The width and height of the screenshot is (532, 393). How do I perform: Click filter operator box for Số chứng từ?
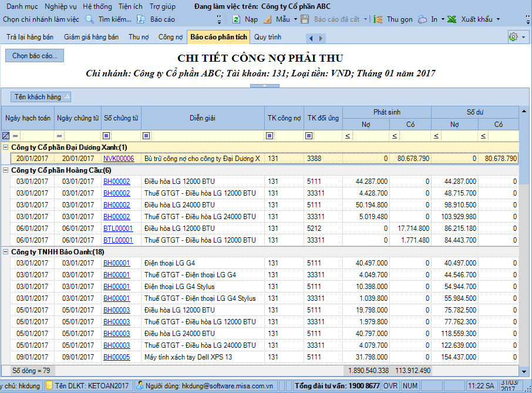pos(106,136)
